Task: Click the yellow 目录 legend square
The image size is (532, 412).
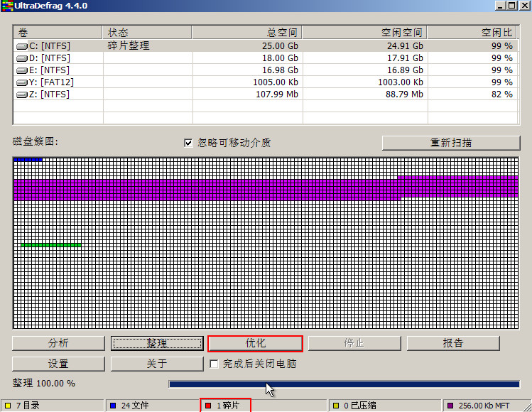Action: point(8,406)
